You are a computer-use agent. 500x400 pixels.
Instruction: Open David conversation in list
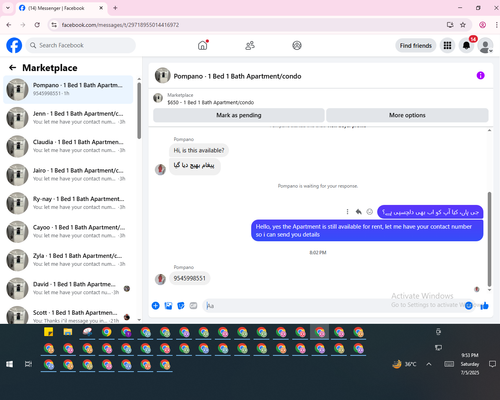68,288
